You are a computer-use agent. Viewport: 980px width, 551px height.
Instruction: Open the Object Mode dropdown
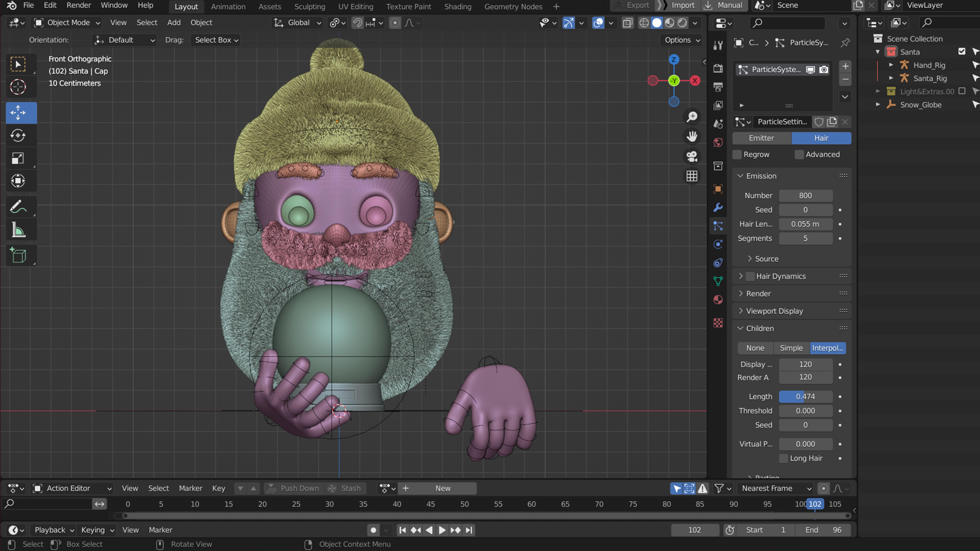(67, 23)
